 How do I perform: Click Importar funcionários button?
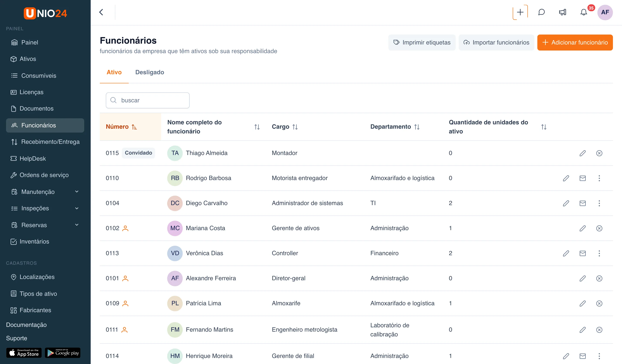496,43
